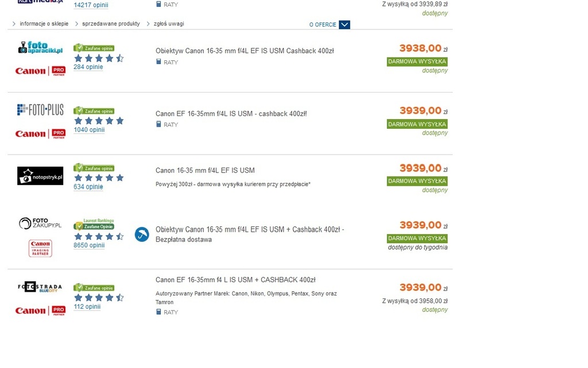Expand the O OFERCIE dropdown arrow
The height and width of the screenshot is (368, 588).
345,25
